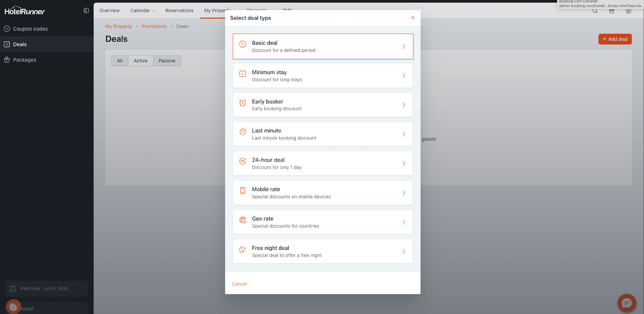Switch to the Reservations tab
644x314 pixels.
coord(179,10)
